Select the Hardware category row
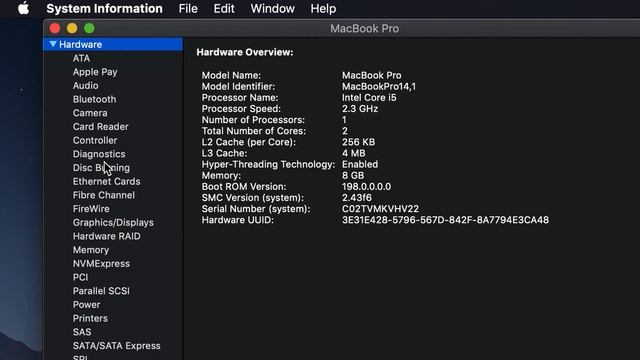The image size is (640, 360). [x=113, y=44]
